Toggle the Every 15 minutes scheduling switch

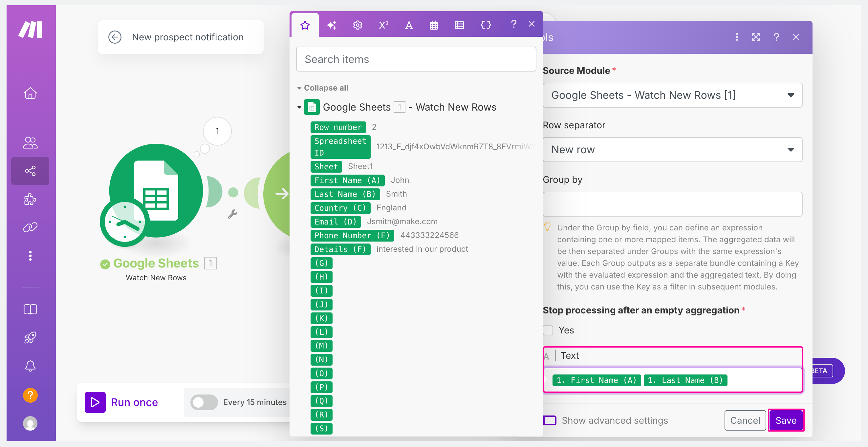click(x=204, y=402)
